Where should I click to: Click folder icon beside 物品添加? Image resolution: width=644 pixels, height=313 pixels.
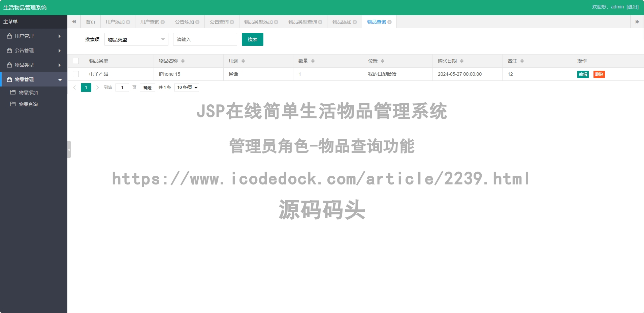pyautogui.click(x=13, y=92)
